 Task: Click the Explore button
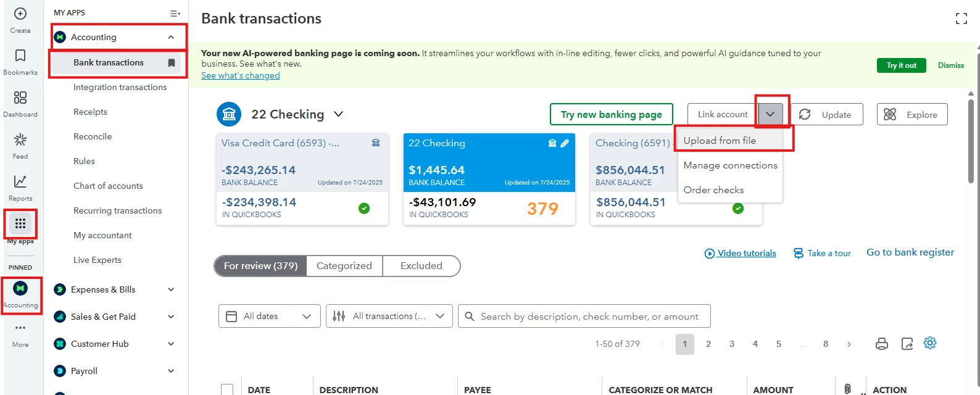(912, 114)
